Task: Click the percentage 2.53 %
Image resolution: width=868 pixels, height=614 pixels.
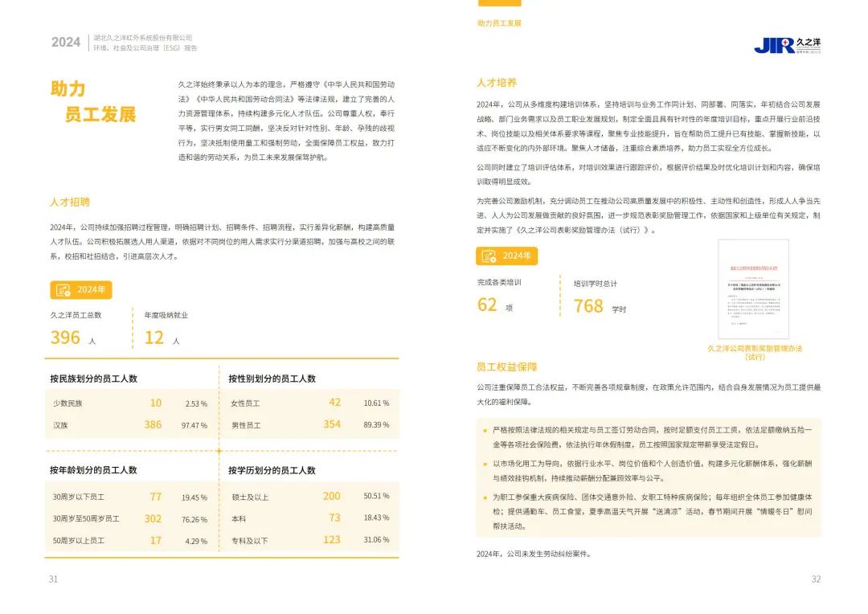Action: (196, 403)
